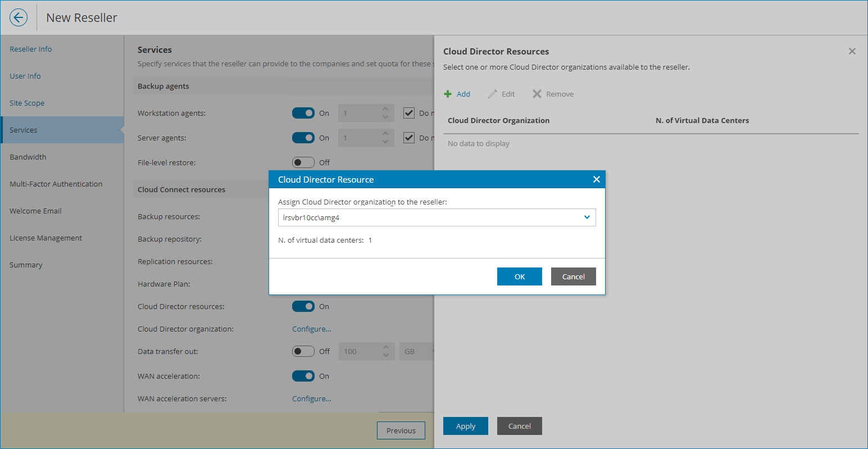The height and width of the screenshot is (449, 868).
Task: Click the Server agents quota input field
Action: point(360,138)
